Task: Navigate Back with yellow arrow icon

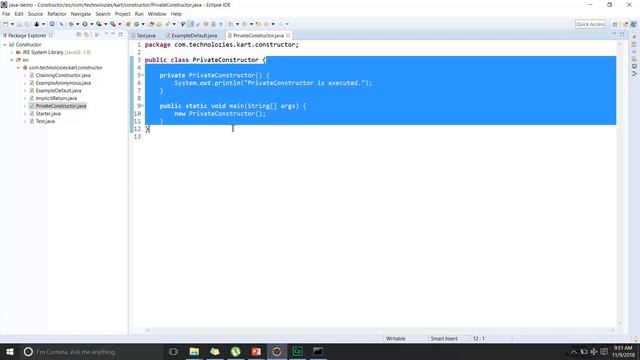Action: 267,24
